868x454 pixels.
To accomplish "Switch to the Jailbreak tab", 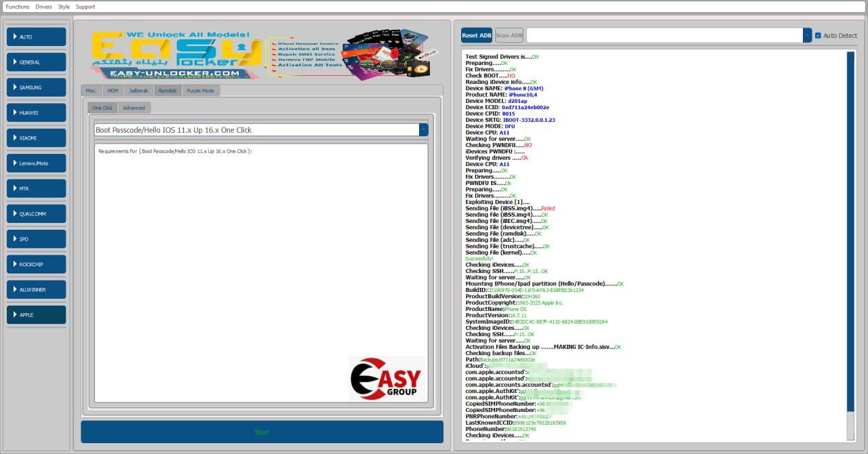I will point(138,90).
